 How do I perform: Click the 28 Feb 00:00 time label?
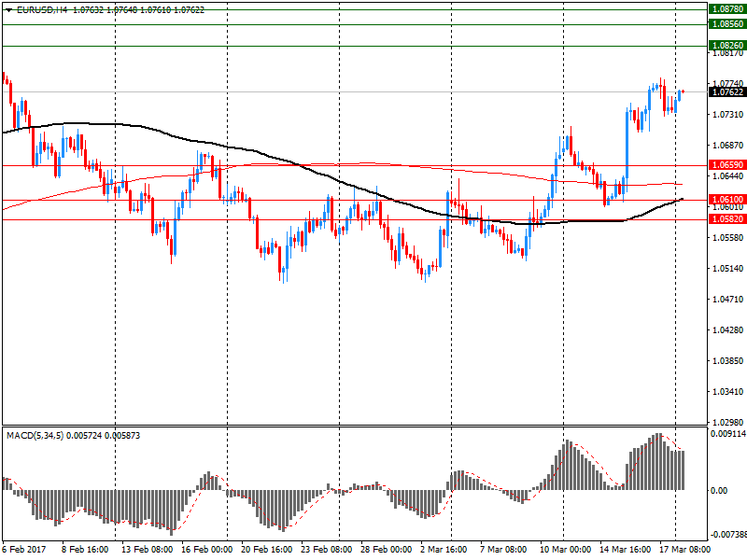[x=387, y=550]
